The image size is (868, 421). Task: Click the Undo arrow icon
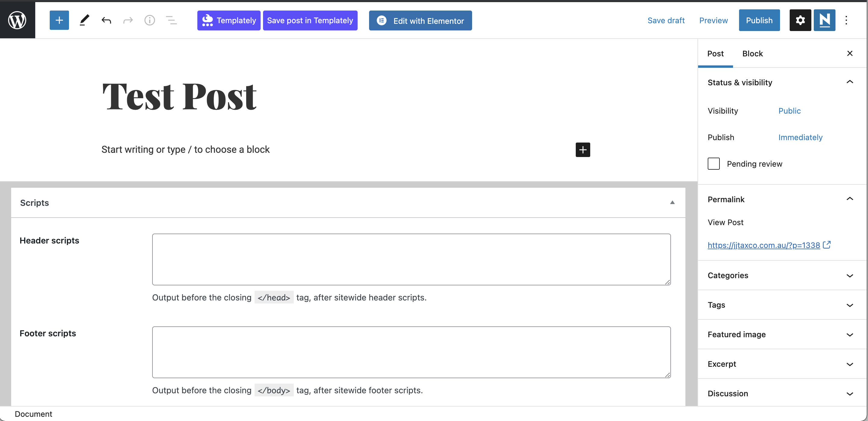(106, 20)
